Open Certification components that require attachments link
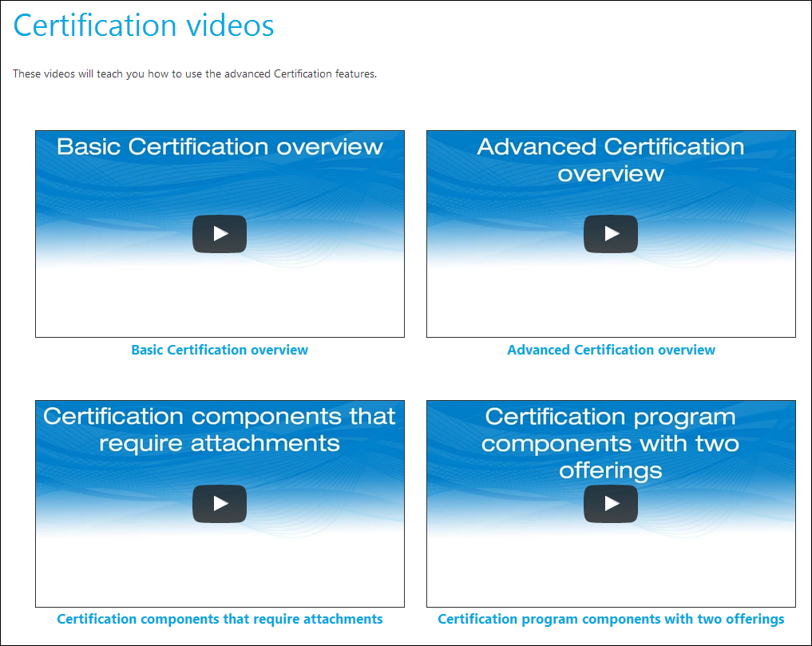The image size is (812, 646). pyautogui.click(x=220, y=619)
